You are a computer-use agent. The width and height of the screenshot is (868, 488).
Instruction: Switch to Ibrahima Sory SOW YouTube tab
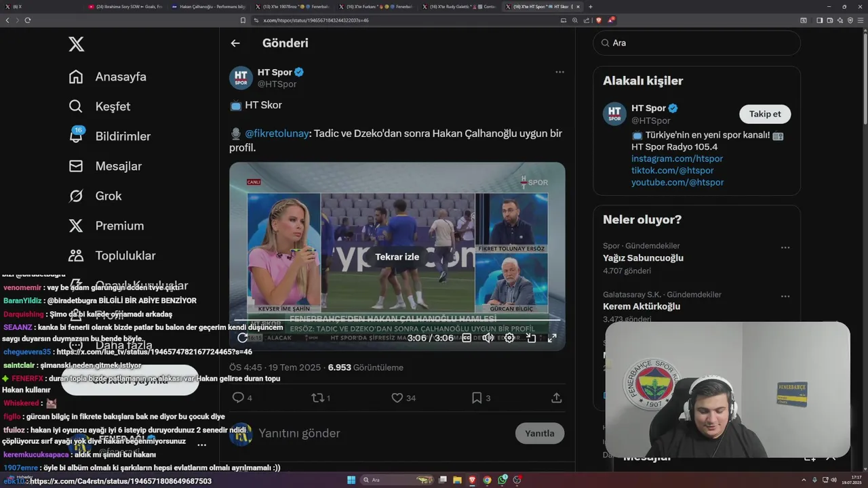point(125,6)
